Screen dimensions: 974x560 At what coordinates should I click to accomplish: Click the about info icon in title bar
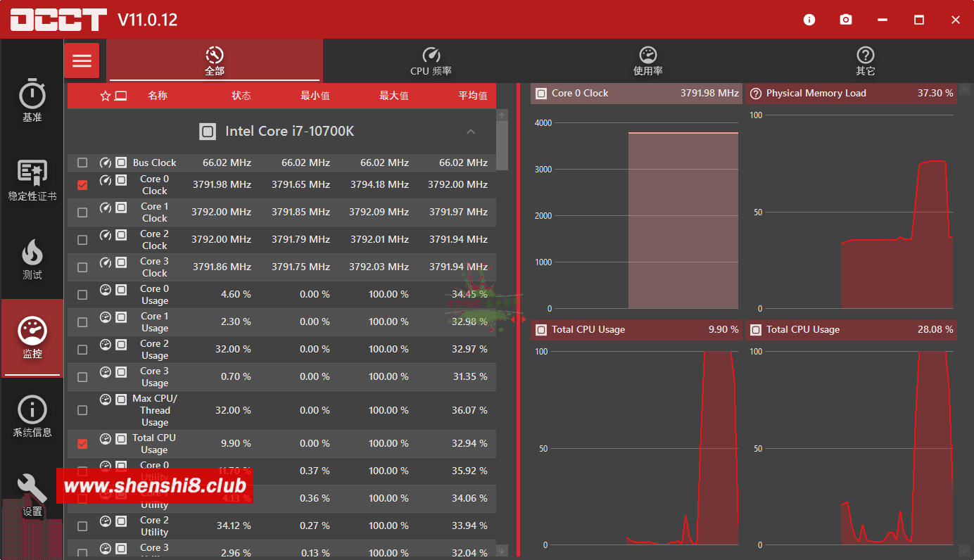[809, 20]
